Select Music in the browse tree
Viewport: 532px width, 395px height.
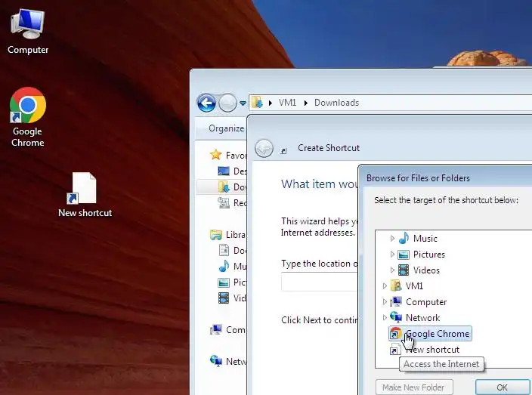419,239
